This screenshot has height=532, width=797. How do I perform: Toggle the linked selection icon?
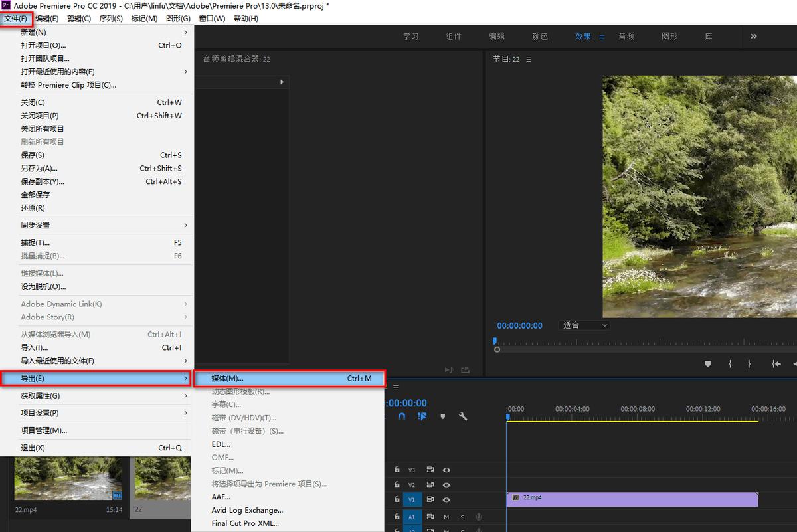click(420, 416)
